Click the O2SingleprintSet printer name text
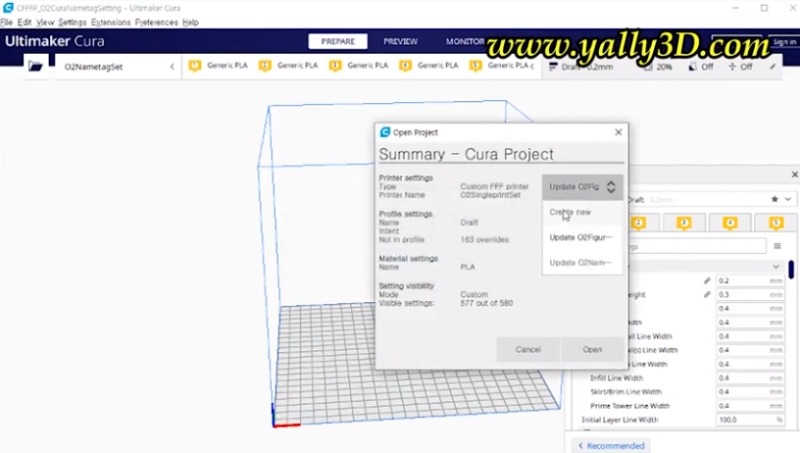 (x=490, y=195)
